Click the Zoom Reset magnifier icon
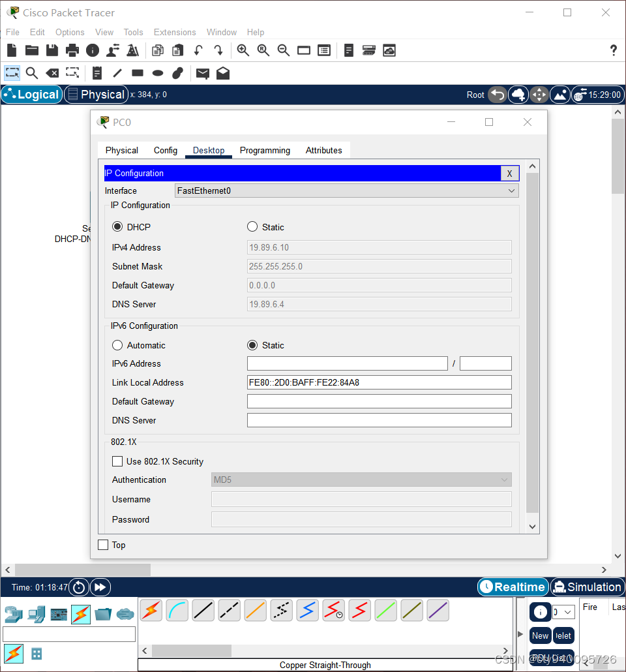Image resolution: width=626 pixels, height=672 pixels. 263,51
